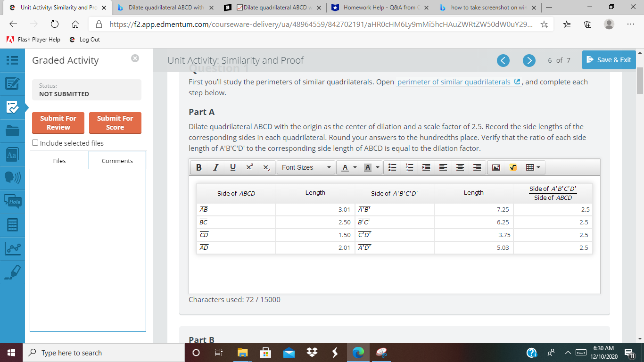Viewport: 644px width, 362px height.
Task: Open the text color dropdown
Action: [348, 167]
